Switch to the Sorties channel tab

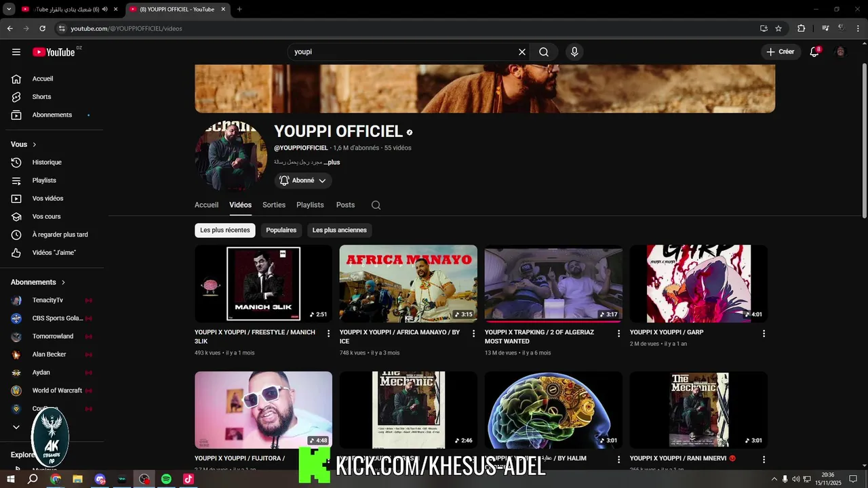click(x=274, y=205)
